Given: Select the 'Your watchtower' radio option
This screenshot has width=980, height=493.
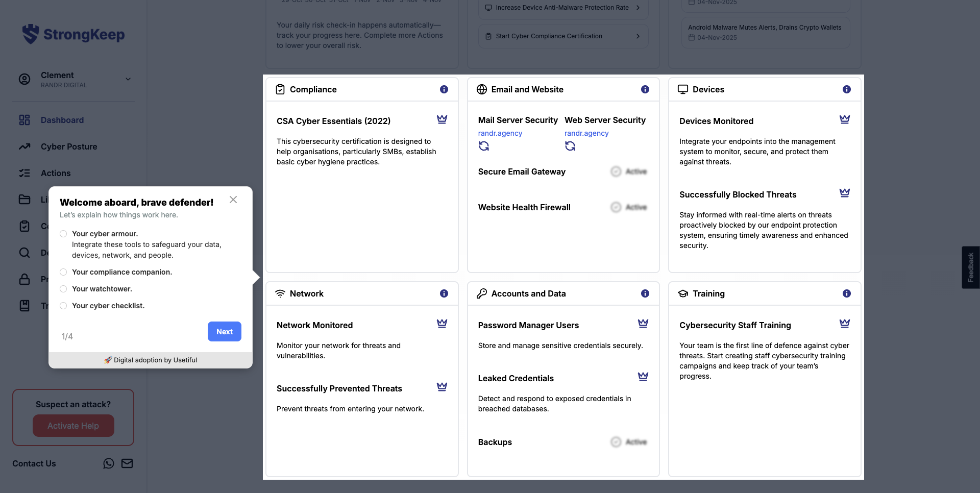Looking at the screenshot, I should point(63,289).
